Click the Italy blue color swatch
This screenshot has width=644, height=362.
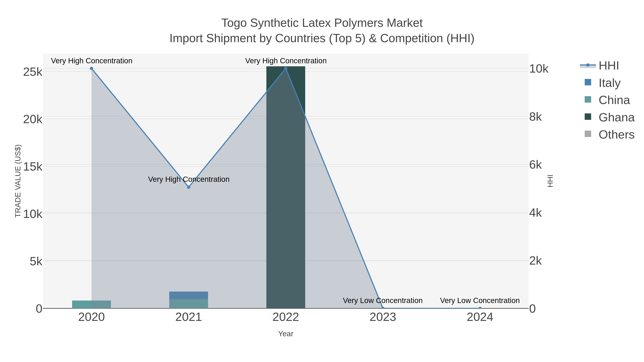[x=588, y=82]
